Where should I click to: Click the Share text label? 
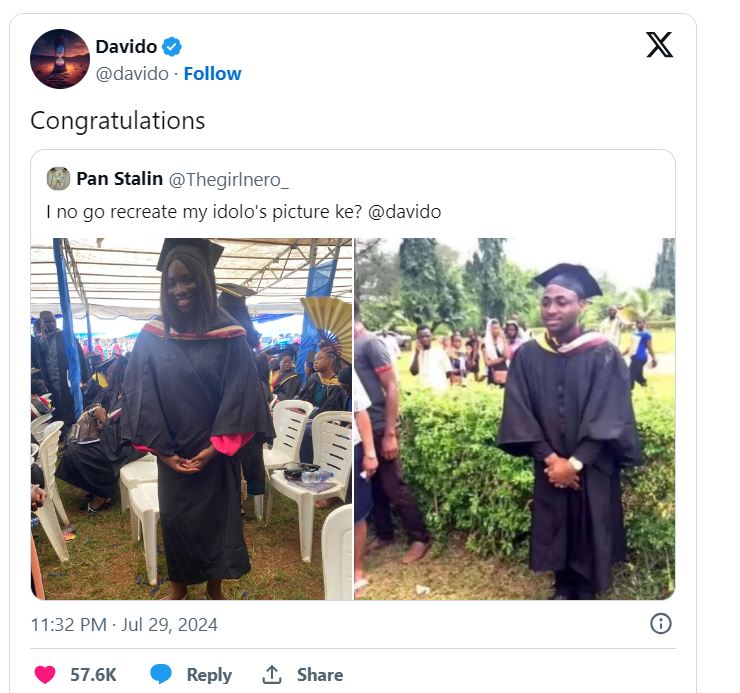coord(319,675)
